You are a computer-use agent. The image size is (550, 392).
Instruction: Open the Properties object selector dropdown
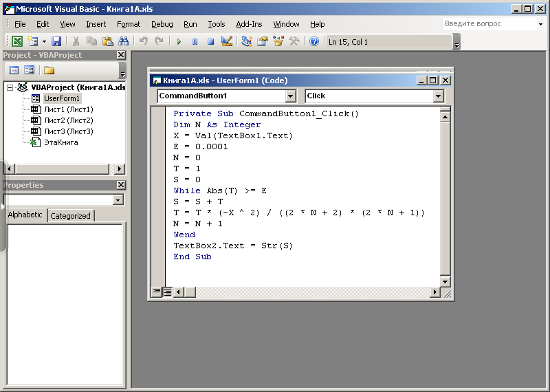118,200
